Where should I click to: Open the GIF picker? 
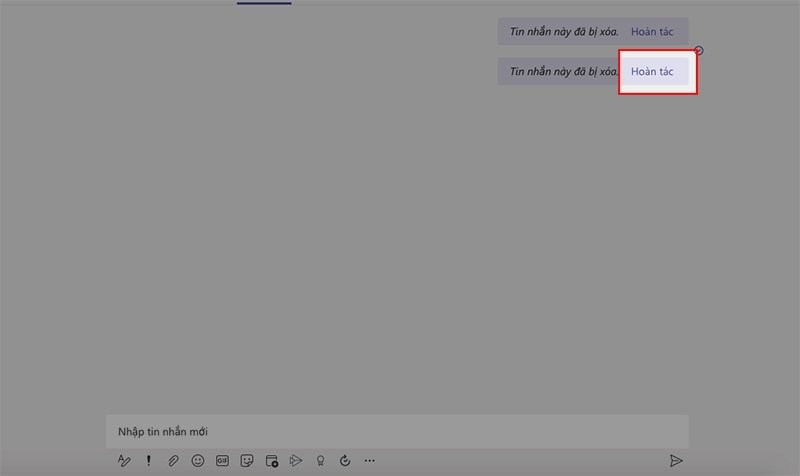point(222,461)
